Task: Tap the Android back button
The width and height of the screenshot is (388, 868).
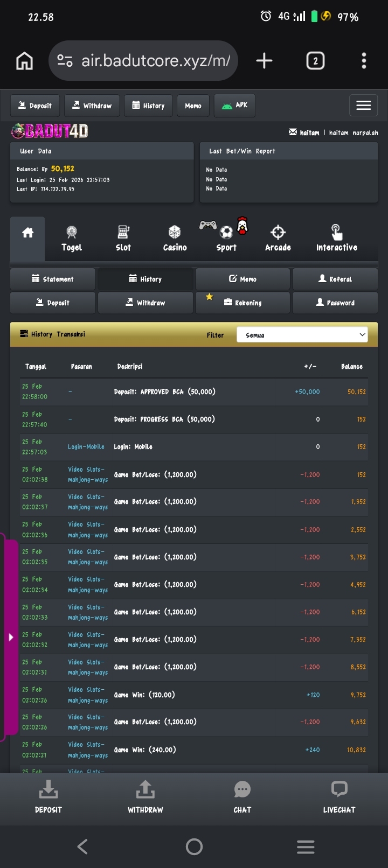Action: click(x=82, y=847)
